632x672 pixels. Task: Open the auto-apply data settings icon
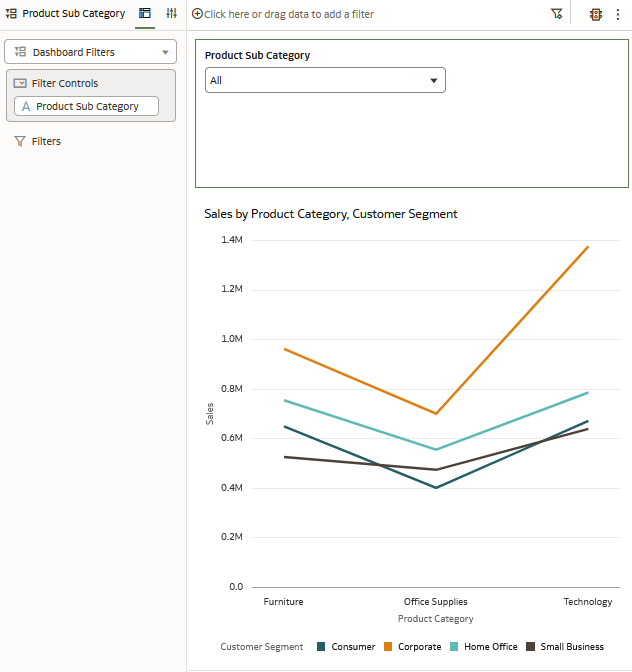pyautogui.click(x=596, y=14)
